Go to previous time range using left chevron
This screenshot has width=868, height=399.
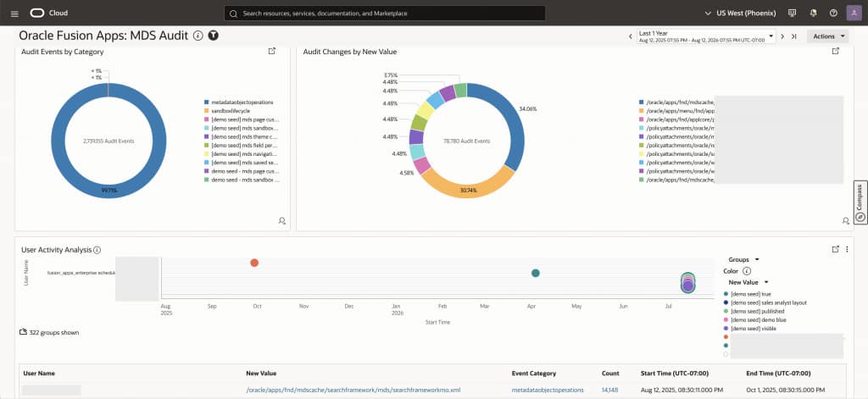pos(630,36)
